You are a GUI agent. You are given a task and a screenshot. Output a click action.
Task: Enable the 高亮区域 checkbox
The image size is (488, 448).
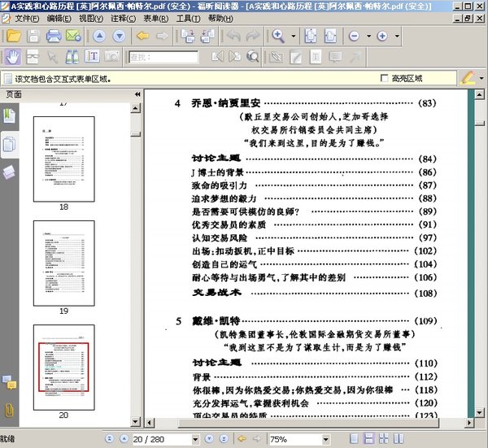click(x=385, y=78)
